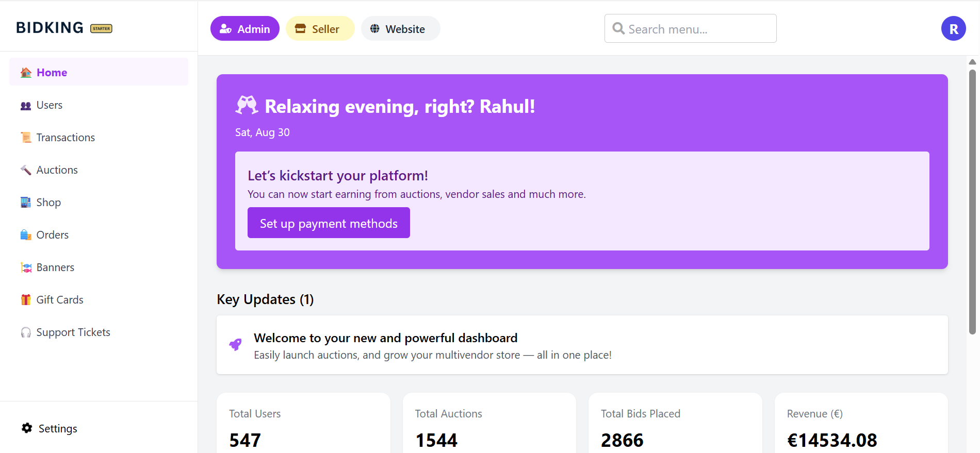Open the R user avatar menu

953,29
